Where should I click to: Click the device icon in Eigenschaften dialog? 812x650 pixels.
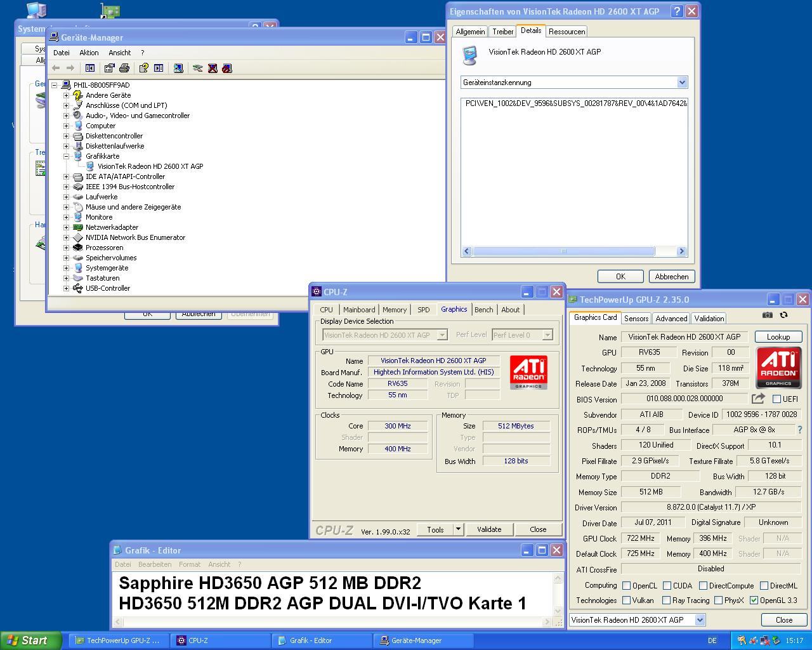470,55
